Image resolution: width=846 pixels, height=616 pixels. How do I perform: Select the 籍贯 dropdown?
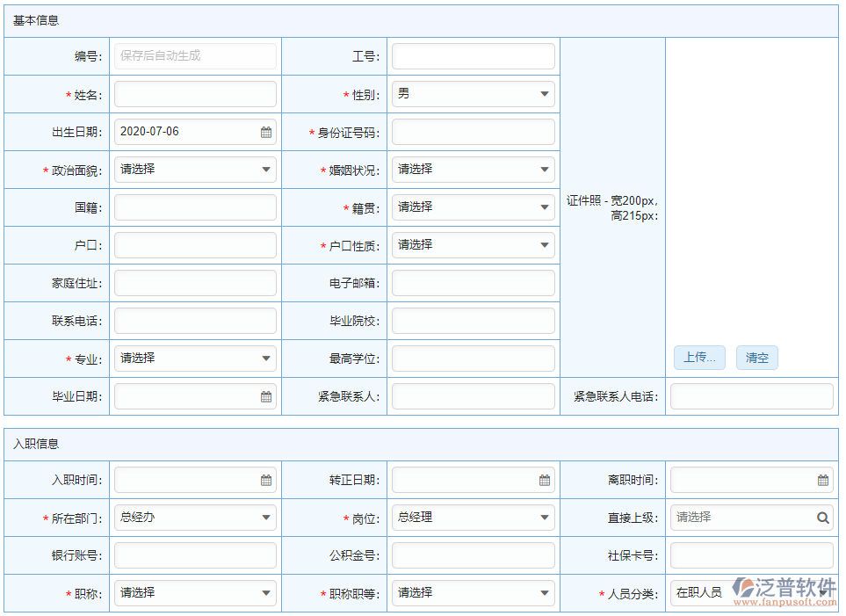coord(473,207)
